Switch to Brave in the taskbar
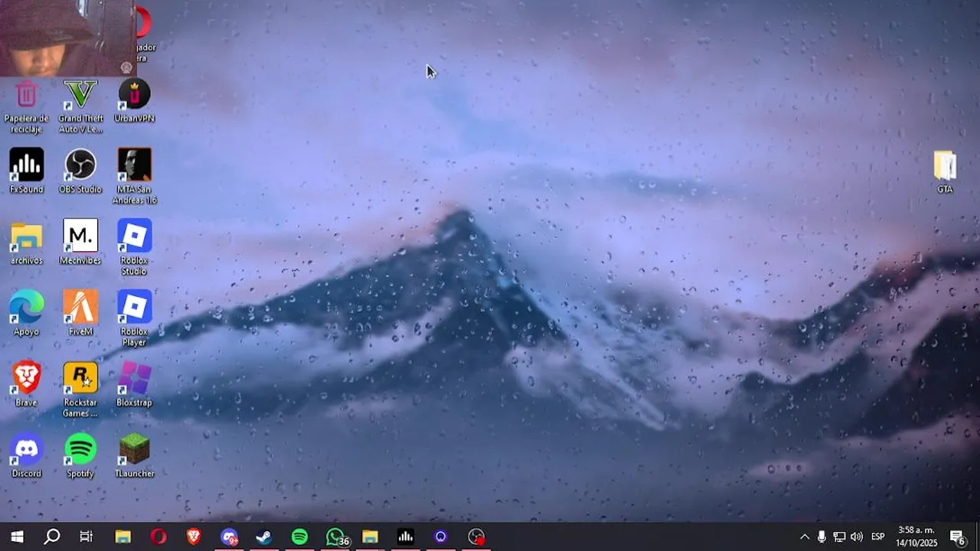Image resolution: width=980 pixels, height=551 pixels. pyautogui.click(x=194, y=536)
